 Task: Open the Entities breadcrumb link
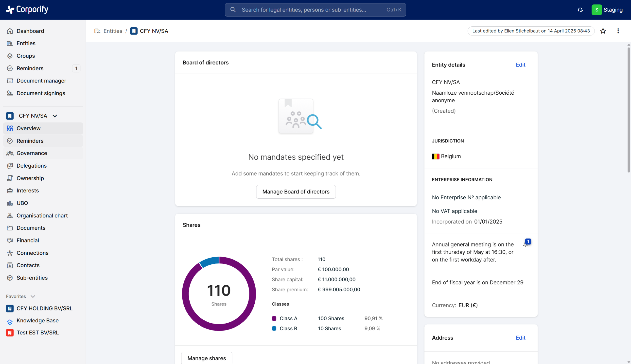[112, 31]
